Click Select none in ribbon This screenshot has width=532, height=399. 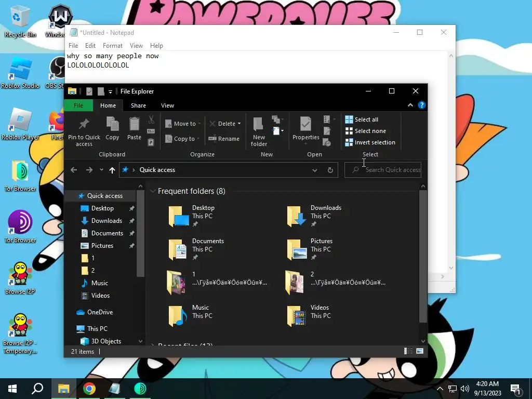pos(365,131)
